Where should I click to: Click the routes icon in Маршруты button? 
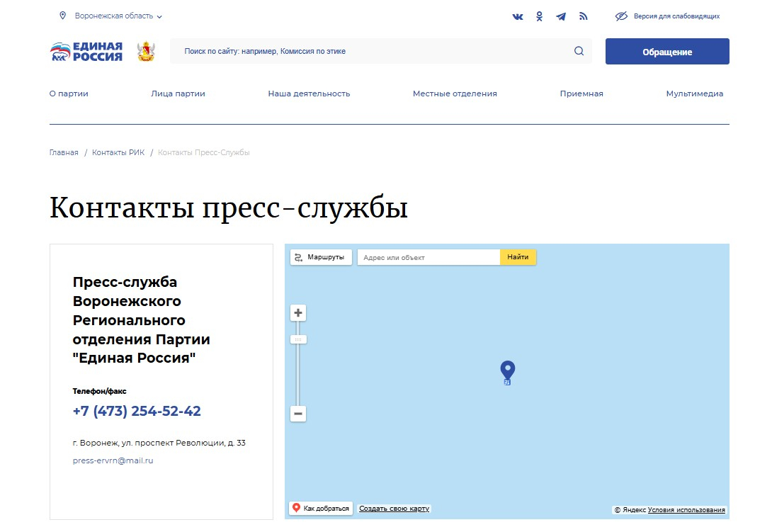coord(298,257)
